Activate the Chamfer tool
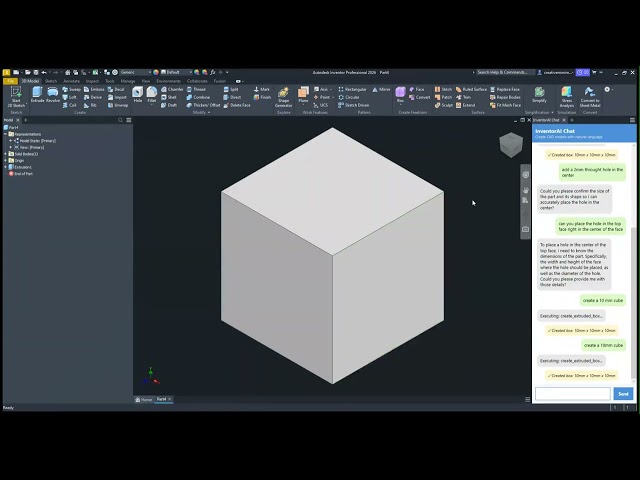This screenshot has width=640, height=480. coord(172,89)
